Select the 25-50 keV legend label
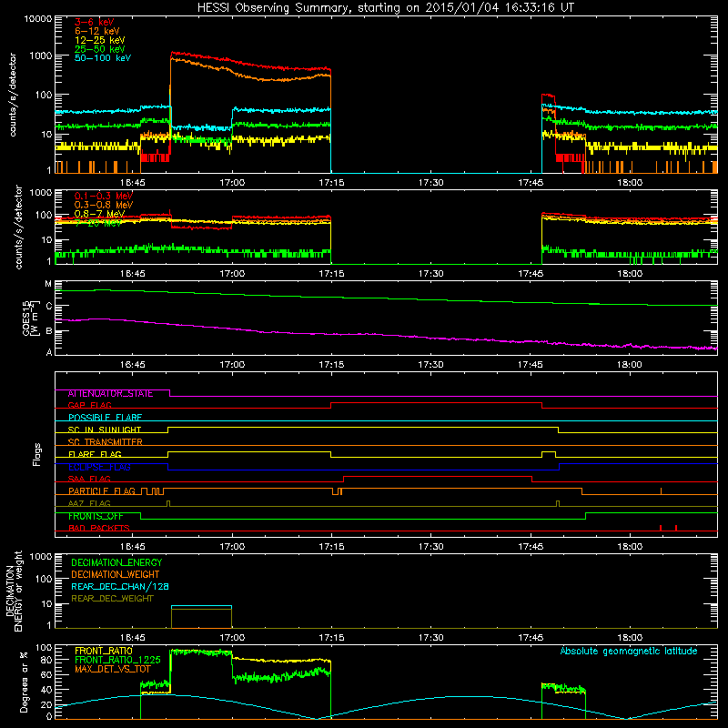 [x=100, y=49]
